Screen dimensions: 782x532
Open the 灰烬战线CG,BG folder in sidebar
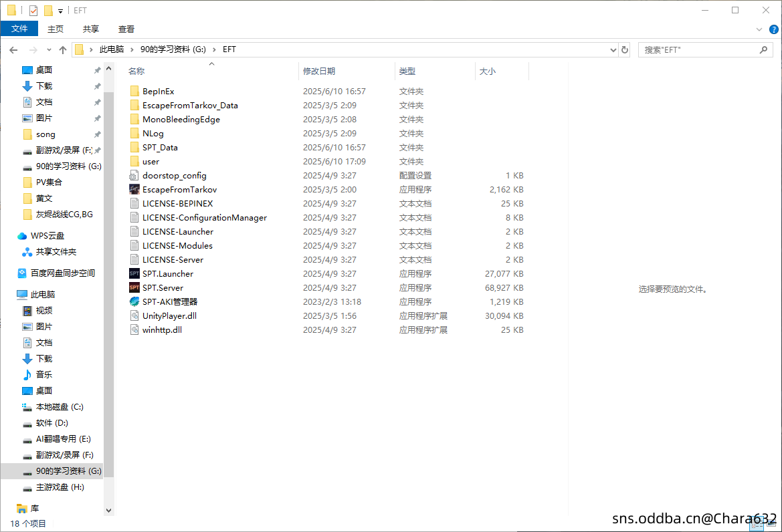pos(64,214)
